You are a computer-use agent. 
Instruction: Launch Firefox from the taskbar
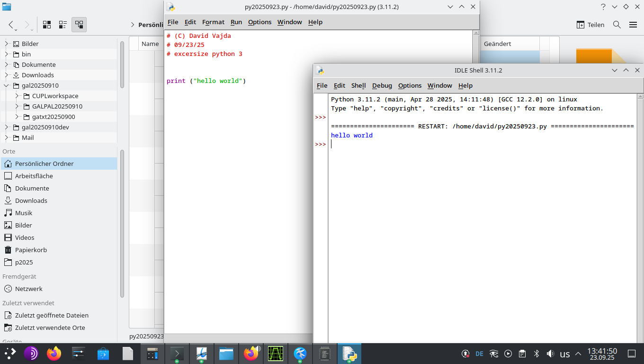click(x=54, y=354)
